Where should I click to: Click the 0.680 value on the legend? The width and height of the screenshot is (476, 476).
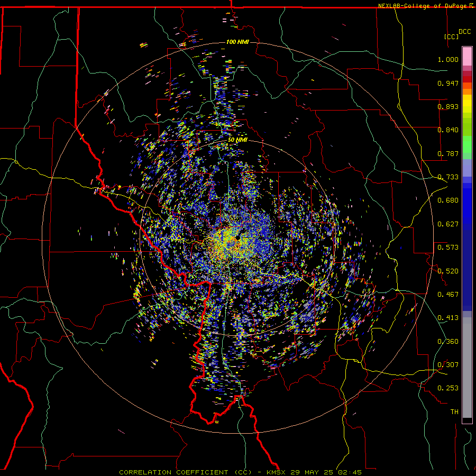tap(448, 200)
